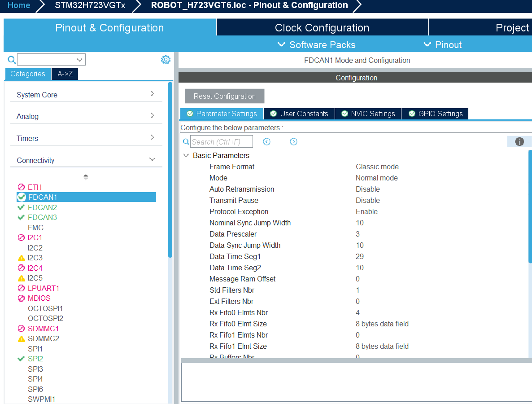Click the Protocol Exception value Enable
Viewport: 532px width, 404px height.
pyautogui.click(x=366, y=211)
